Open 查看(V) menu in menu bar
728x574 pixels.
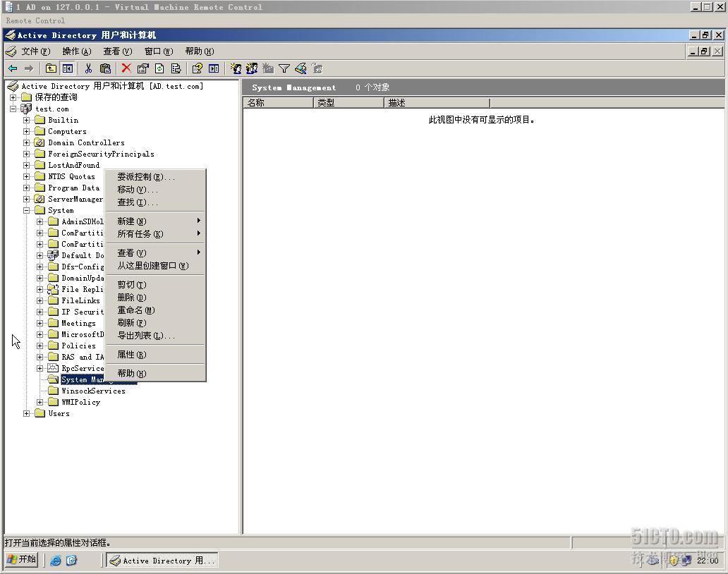pos(118,51)
